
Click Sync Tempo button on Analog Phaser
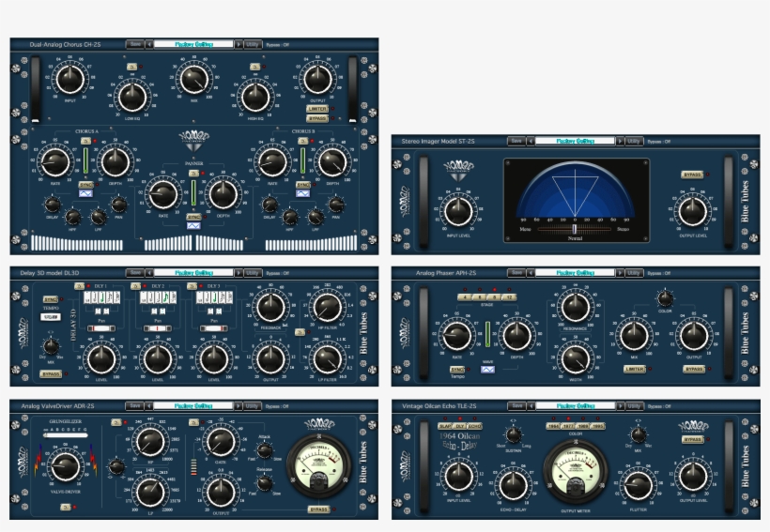(x=456, y=369)
